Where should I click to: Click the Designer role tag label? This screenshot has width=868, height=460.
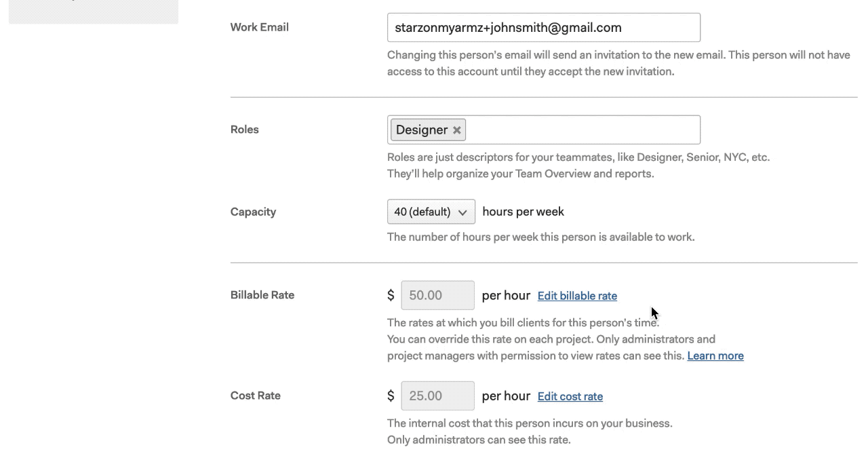click(422, 130)
